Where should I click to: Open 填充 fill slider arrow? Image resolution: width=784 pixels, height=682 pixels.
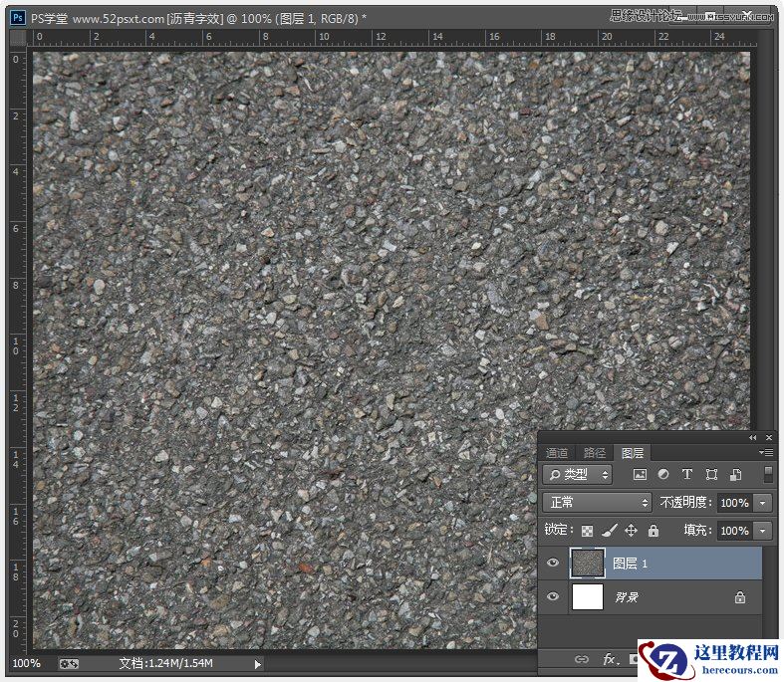pos(762,531)
